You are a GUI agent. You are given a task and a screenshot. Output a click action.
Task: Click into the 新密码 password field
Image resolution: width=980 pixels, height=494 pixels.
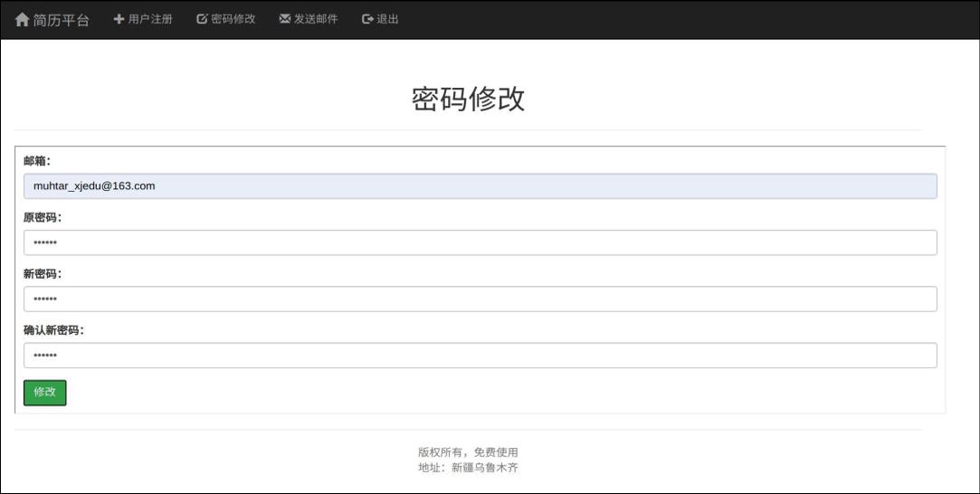coord(480,299)
